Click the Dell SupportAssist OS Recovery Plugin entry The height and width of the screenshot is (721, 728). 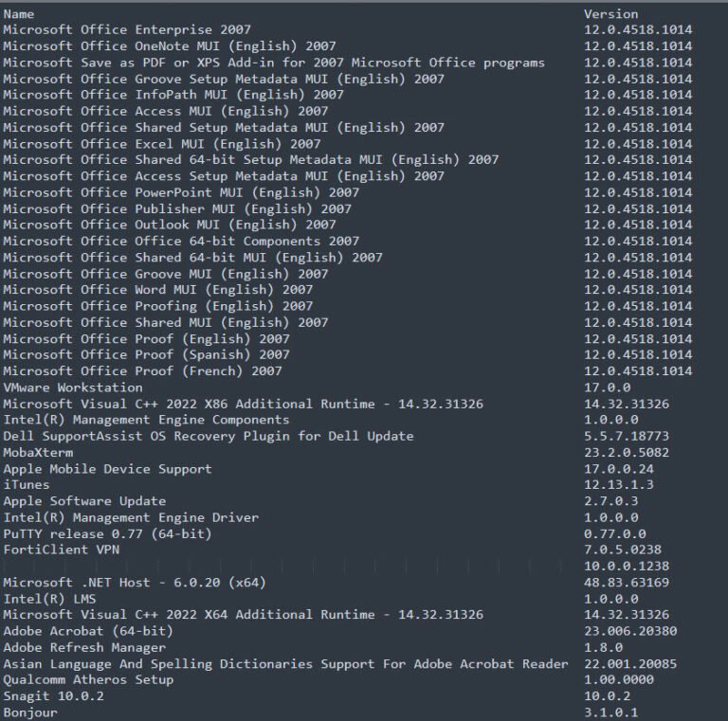click(x=209, y=436)
